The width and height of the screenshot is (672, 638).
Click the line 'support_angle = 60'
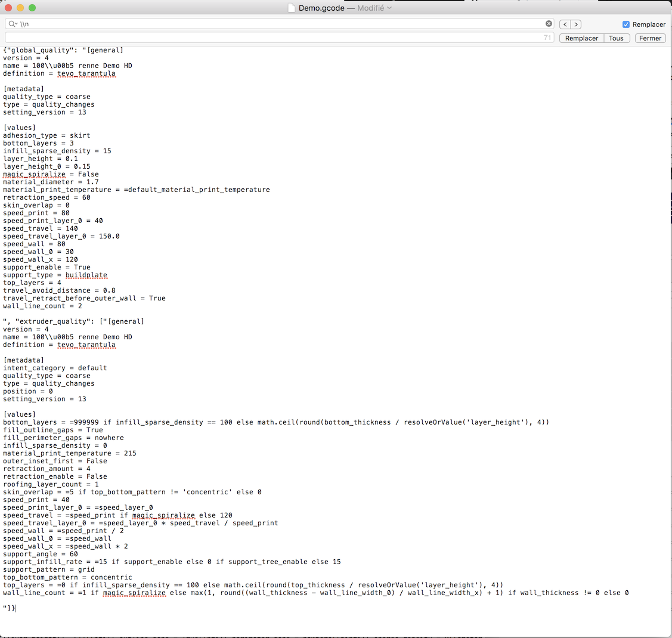(41, 554)
